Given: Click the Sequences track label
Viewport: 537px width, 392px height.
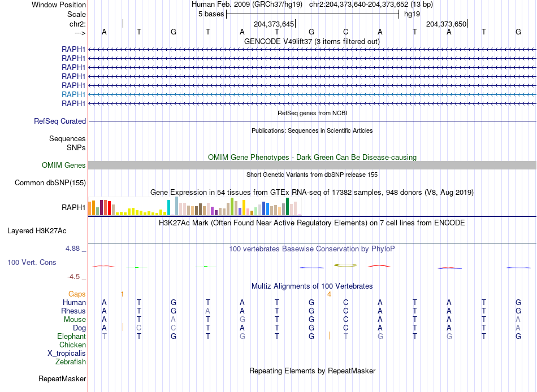Looking at the screenshot, I should pyautogui.click(x=67, y=138).
